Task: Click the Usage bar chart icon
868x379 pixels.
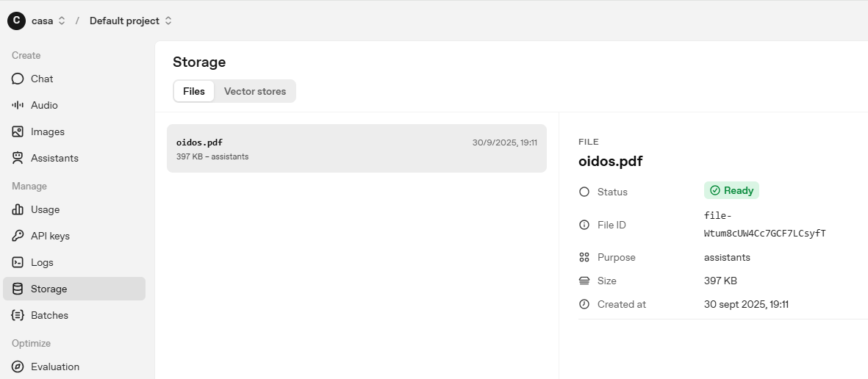Action: pyautogui.click(x=18, y=209)
